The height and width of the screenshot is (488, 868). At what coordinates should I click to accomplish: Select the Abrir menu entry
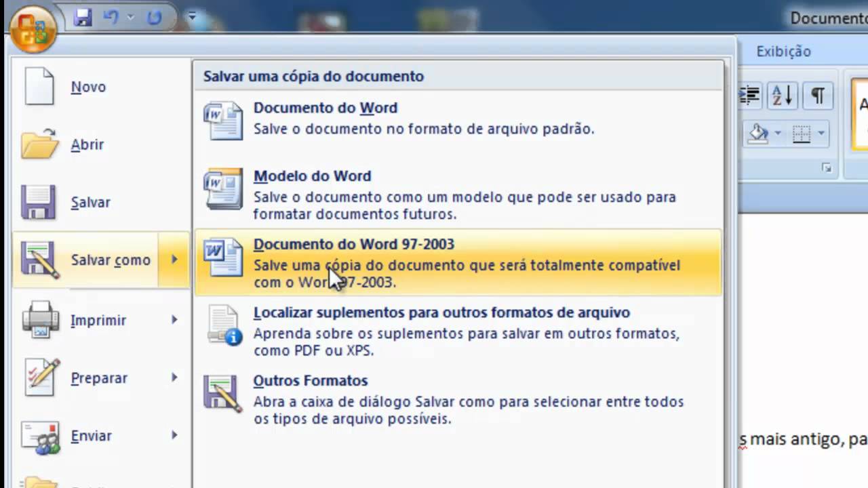coord(100,144)
